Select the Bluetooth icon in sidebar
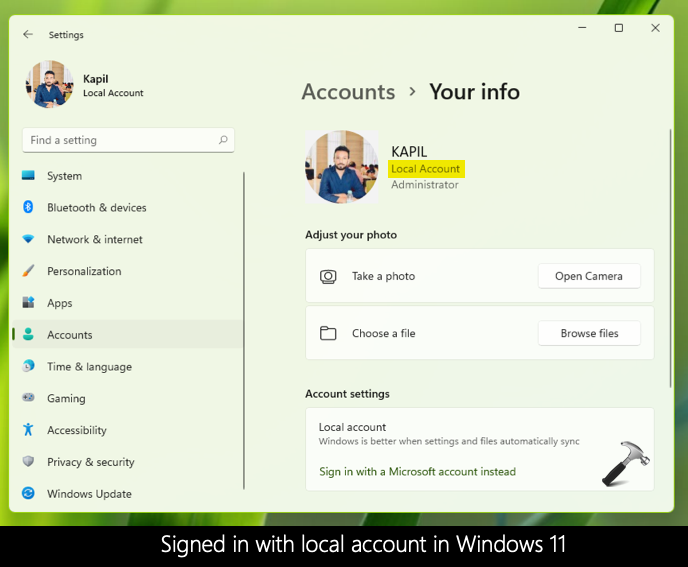Viewport: 688px width, 567px height. (28, 207)
